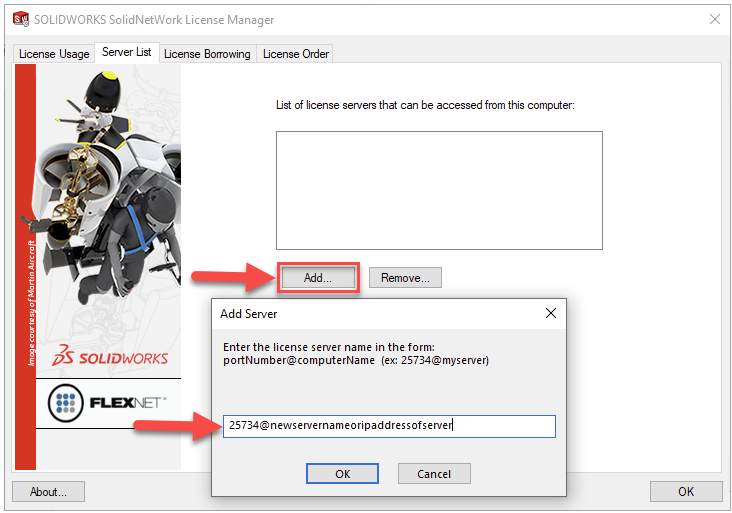The width and height of the screenshot is (732, 513).
Task: Open the About... dialog
Action: click(48, 491)
